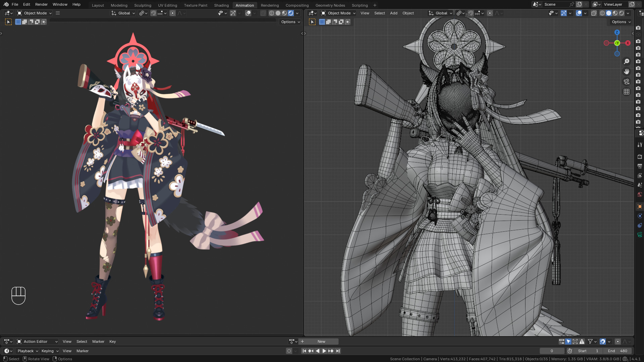The width and height of the screenshot is (644, 362).
Task: Click red X axis on navigation gizmo
Action: click(628, 43)
